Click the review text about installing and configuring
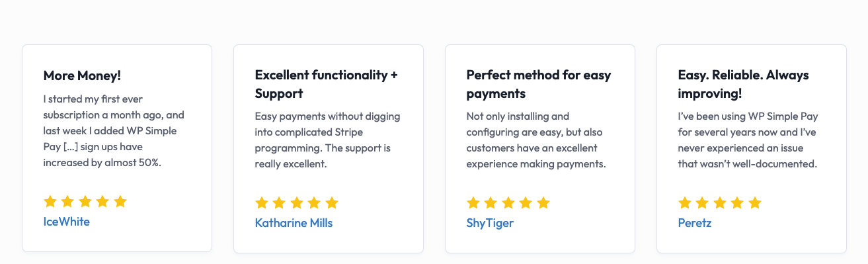The height and width of the screenshot is (264, 868). point(536,140)
